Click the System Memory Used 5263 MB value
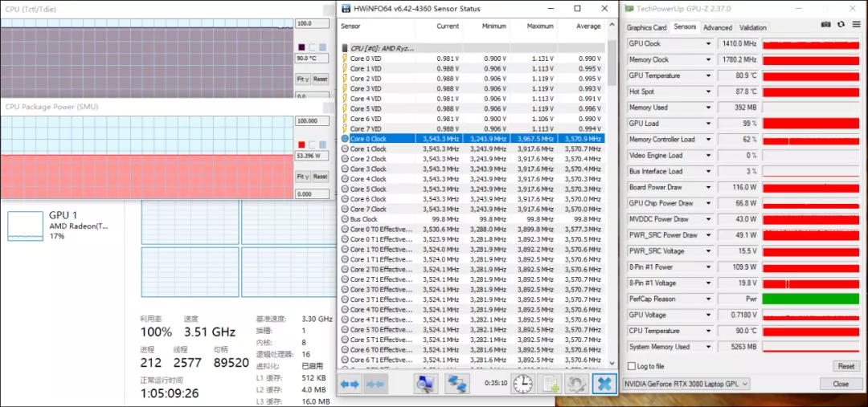This screenshot has height=407, width=868. [738, 348]
